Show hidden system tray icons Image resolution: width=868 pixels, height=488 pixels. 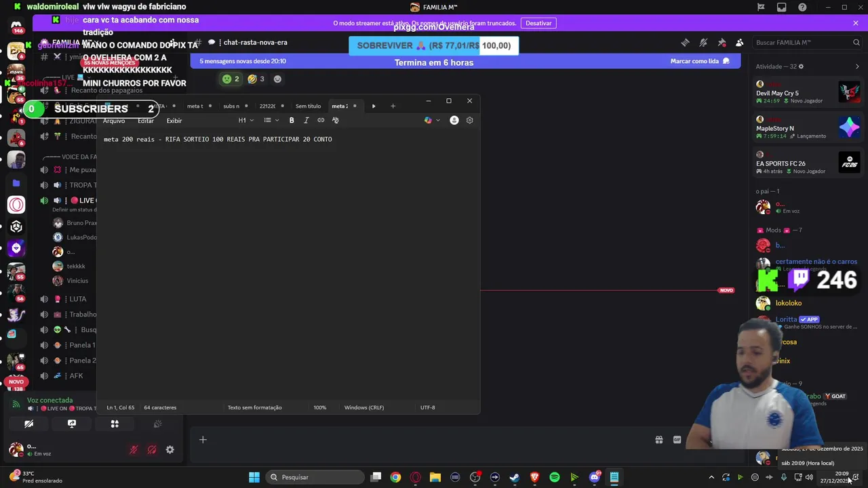coord(711,477)
